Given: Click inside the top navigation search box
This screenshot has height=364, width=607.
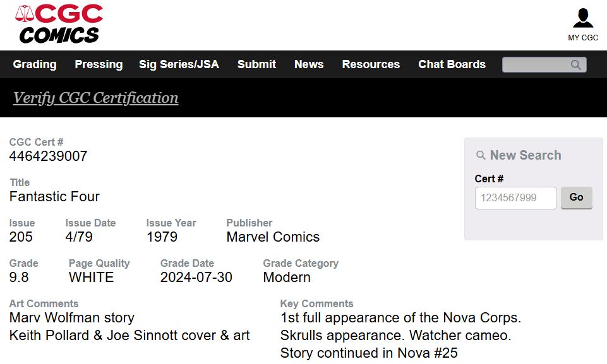Looking at the screenshot, I should tap(536, 64).
